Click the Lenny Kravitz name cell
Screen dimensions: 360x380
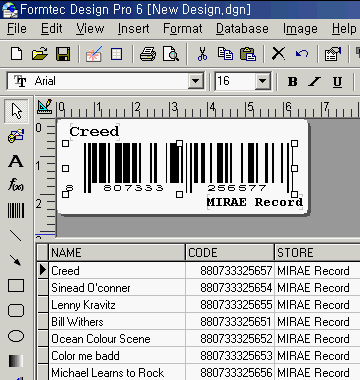117,305
